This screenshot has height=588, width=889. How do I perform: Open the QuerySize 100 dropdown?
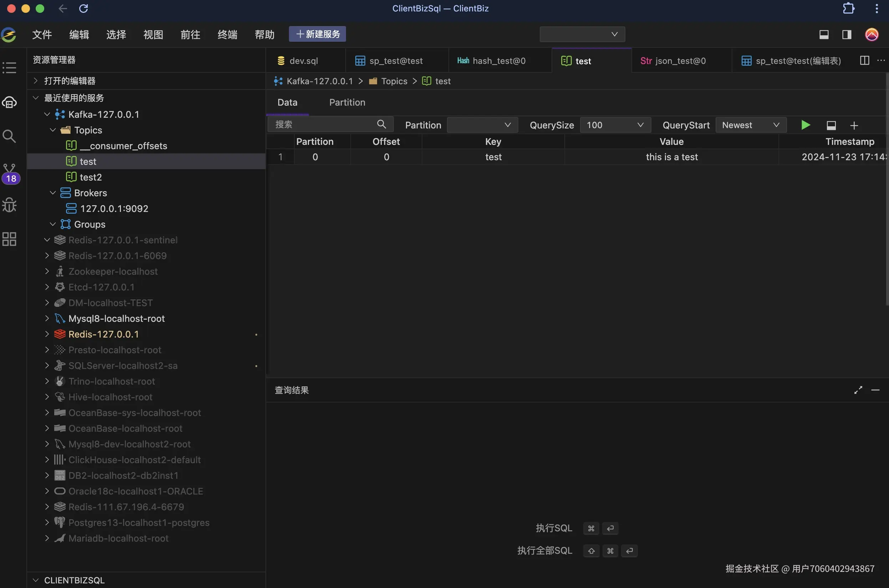[x=615, y=125]
